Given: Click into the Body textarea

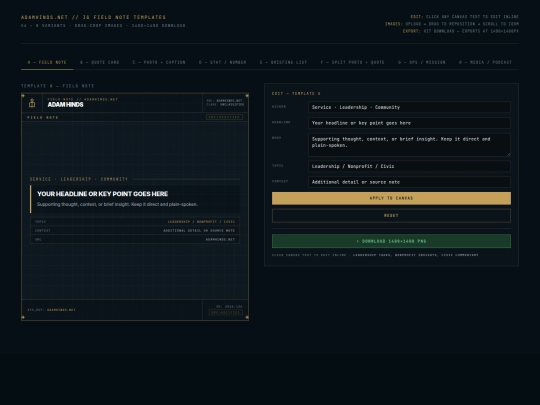Looking at the screenshot, I should point(409,145).
